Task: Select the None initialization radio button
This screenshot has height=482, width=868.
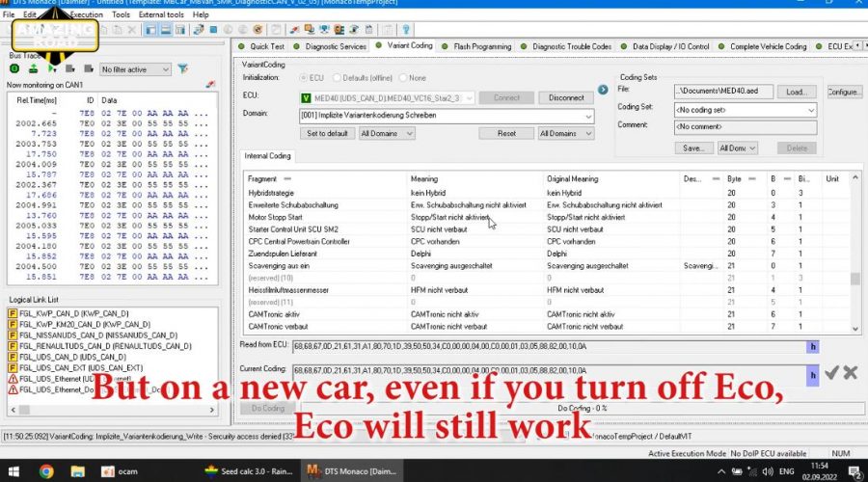Action: [404, 77]
